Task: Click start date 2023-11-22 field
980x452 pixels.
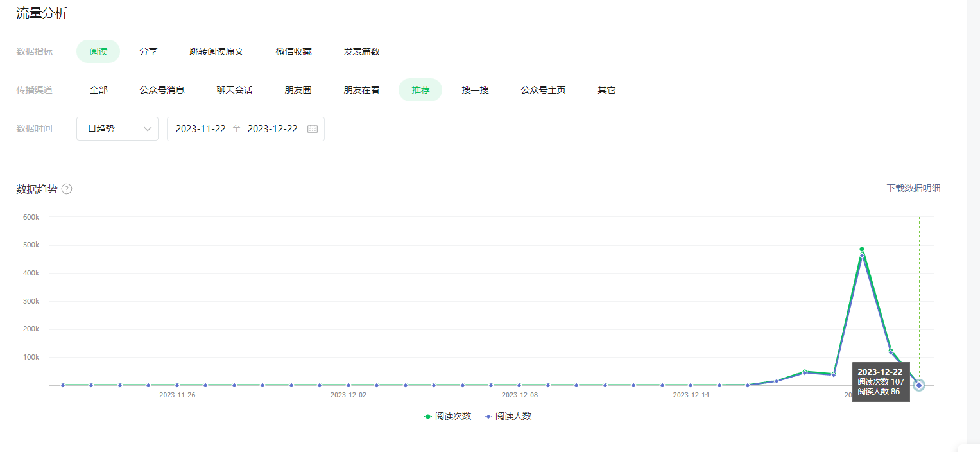Action: 200,128
